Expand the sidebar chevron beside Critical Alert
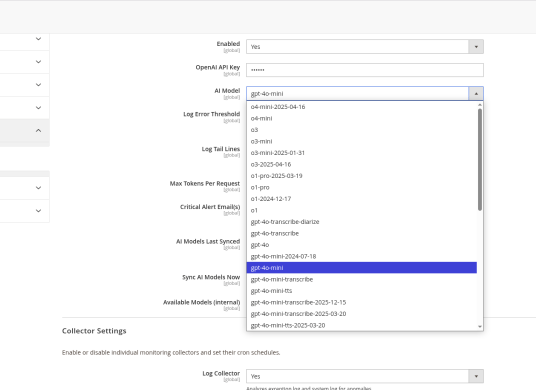 (38, 211)
